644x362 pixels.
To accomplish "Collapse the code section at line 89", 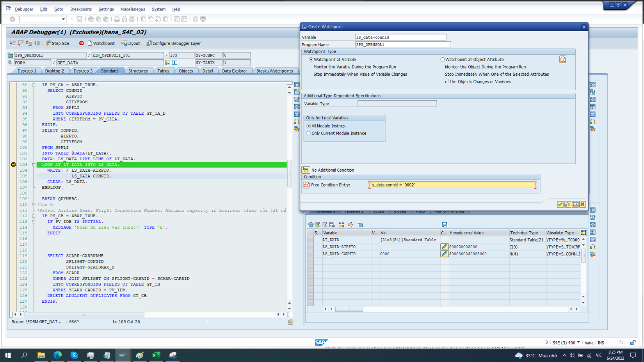I will pos(34,85).
